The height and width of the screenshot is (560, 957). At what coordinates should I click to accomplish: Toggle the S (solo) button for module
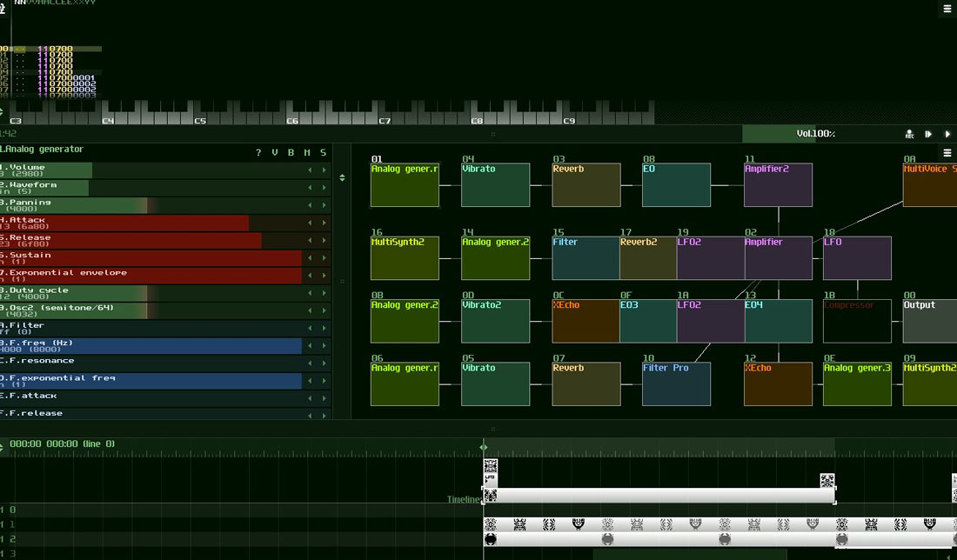pos(323,153)
